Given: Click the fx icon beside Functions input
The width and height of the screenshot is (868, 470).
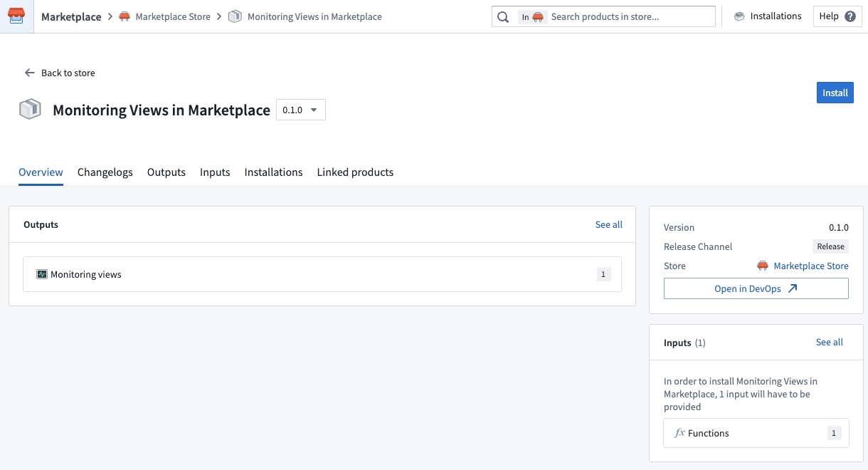Looking at the screenshot, I should (679, 432).
